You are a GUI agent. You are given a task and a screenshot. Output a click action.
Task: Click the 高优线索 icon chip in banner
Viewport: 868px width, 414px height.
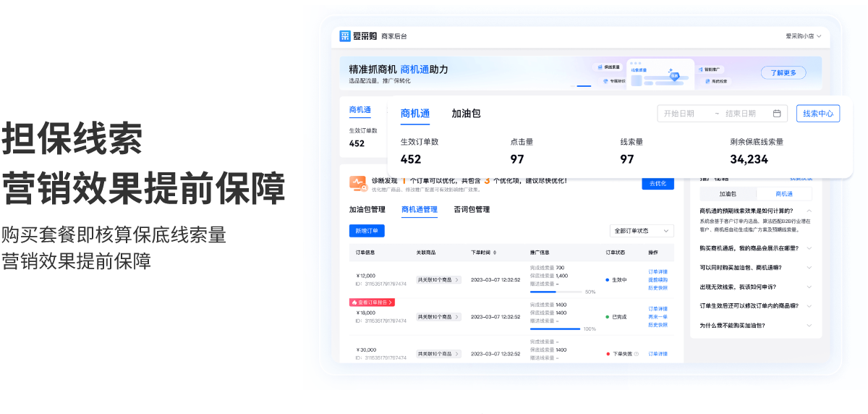tap(716, 81)
